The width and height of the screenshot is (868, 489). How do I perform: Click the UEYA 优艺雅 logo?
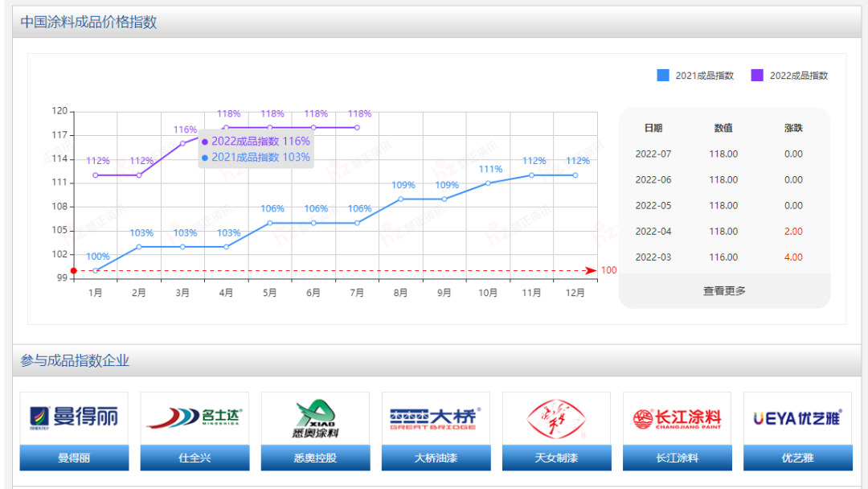(797, 417)
